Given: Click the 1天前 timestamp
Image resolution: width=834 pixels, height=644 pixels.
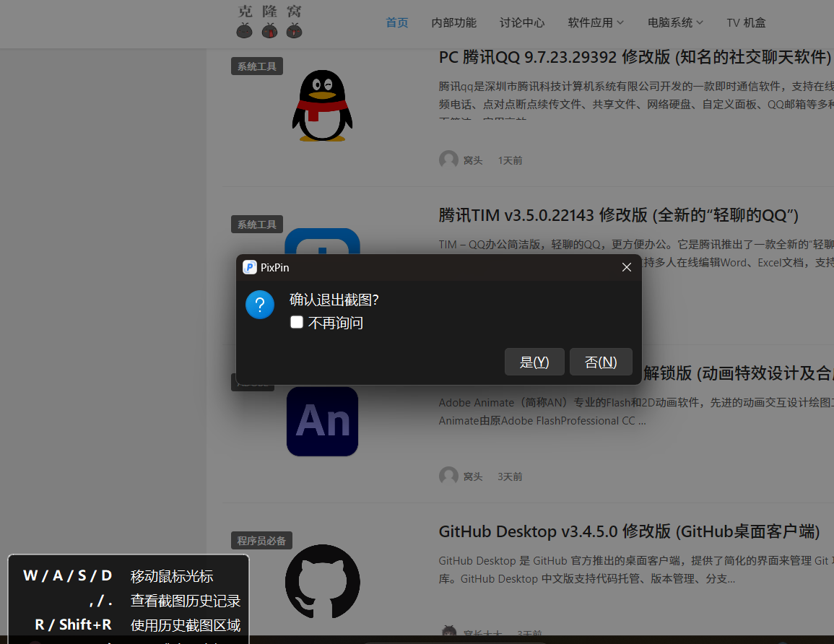Looking at the screenshot, I should (x=510, y=160).
